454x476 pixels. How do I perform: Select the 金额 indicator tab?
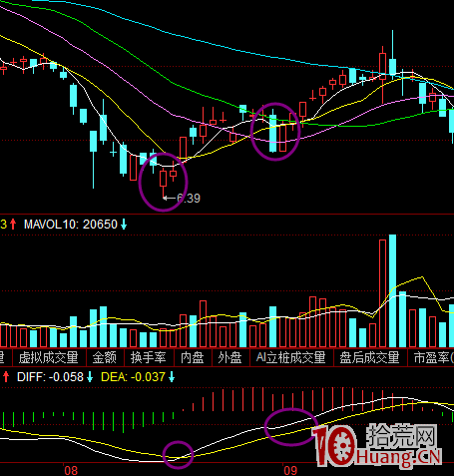[105, 357]
